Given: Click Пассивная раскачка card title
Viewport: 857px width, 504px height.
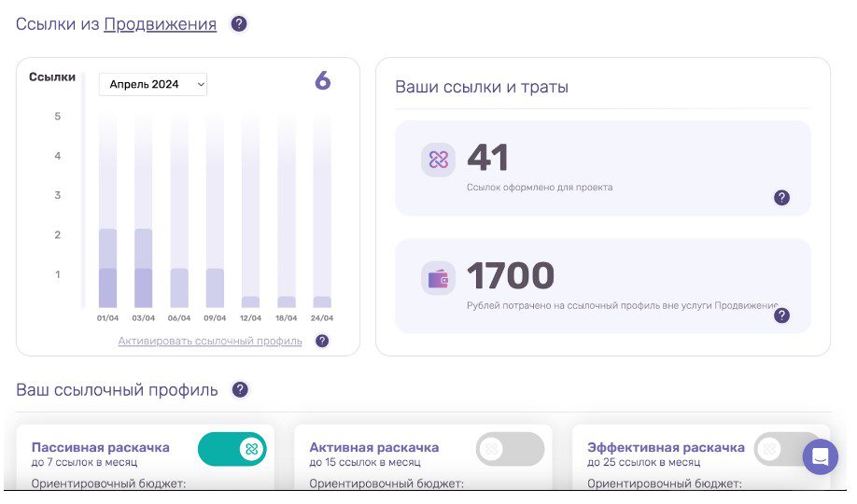Looking at the screenshot, I should click(101, 447).
